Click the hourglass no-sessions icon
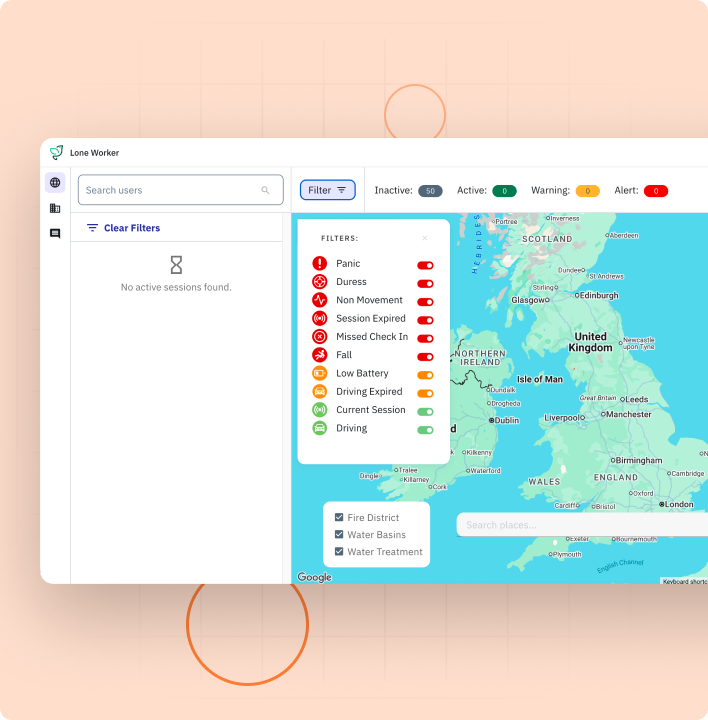 coord(176,265)
